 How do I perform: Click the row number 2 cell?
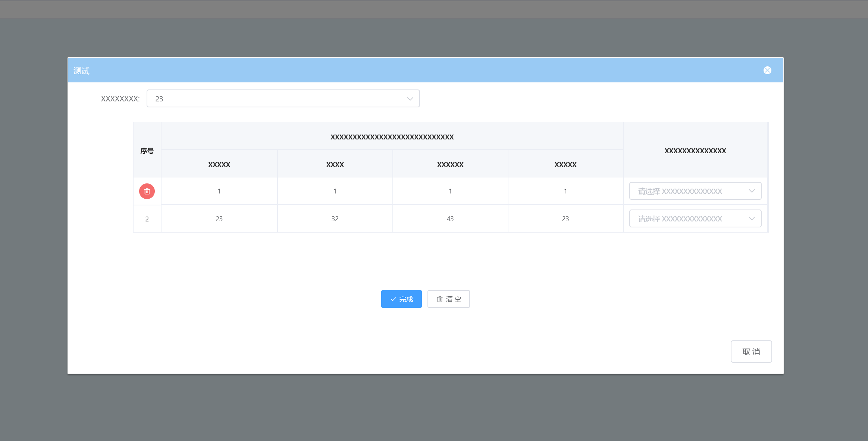pyautogui.click(x=147, y=219)
